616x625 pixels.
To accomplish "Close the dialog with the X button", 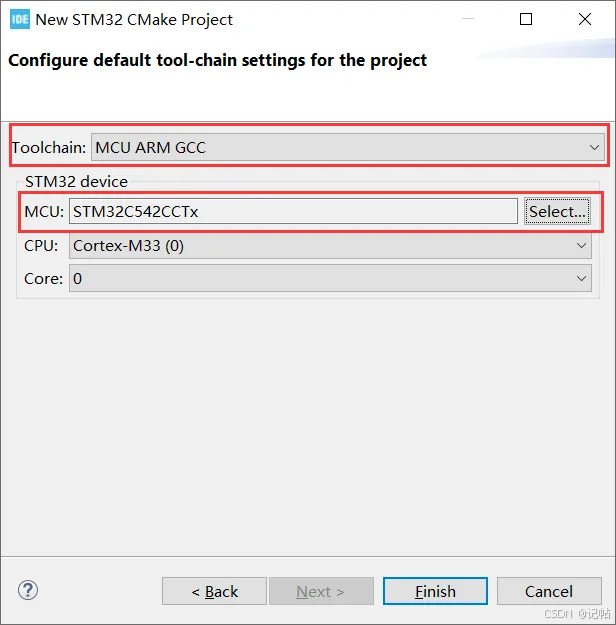I will (585, 19).
